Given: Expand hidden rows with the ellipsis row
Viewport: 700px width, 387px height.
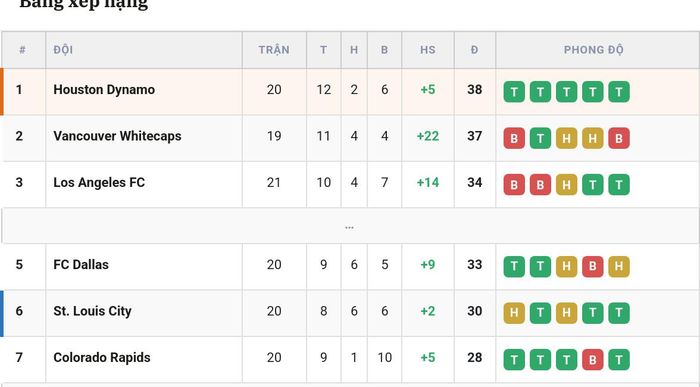Looking at the screenshot, I should [350, 226].
